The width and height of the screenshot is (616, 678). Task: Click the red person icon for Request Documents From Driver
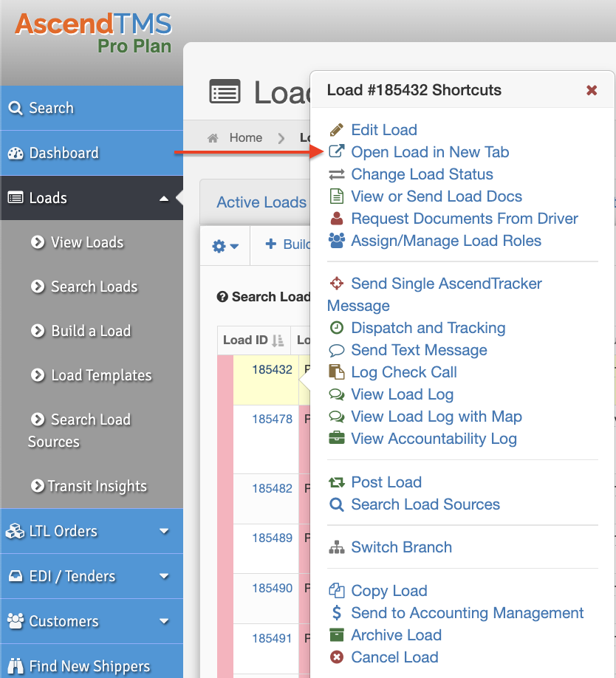336,219
